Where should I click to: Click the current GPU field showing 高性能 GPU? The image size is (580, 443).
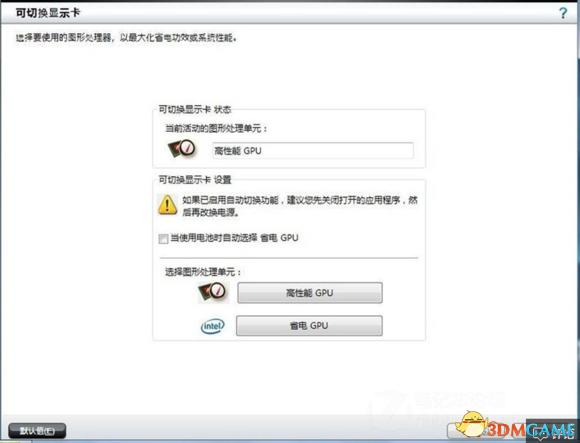[313, 151]
